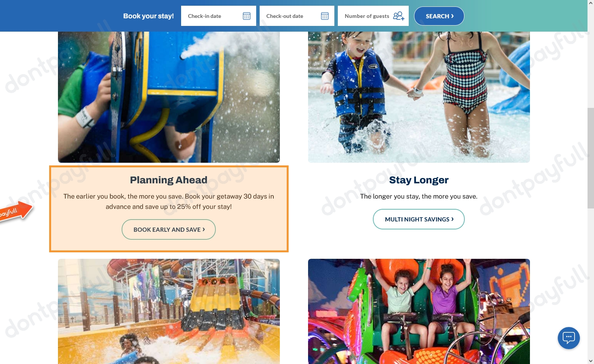
Task: Click the Stay Longer heading
Action: (x=419, y=180)
